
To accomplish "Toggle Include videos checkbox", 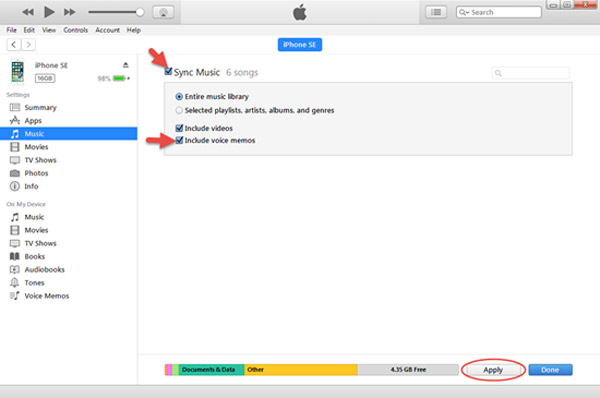I will [179, 128].
